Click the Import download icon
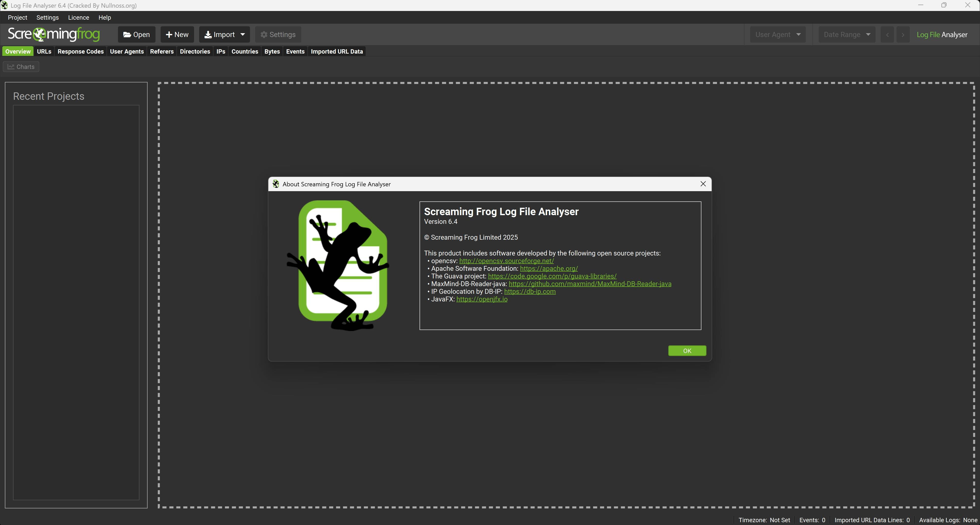Image resolution: width=980 pixels, height=525 pixels. [208, 35]
